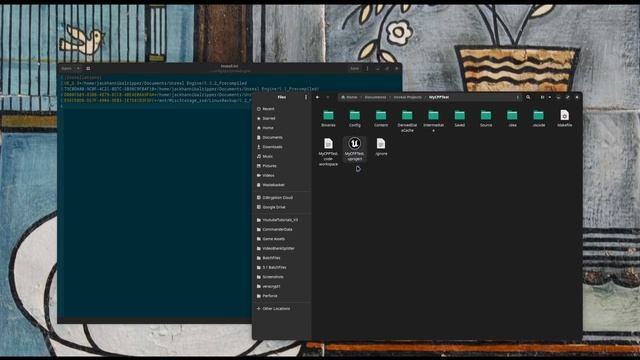This screenshot has height=360, width=640.
Task: Open the Intermediate folder
Action: click(x=433, y=120)
